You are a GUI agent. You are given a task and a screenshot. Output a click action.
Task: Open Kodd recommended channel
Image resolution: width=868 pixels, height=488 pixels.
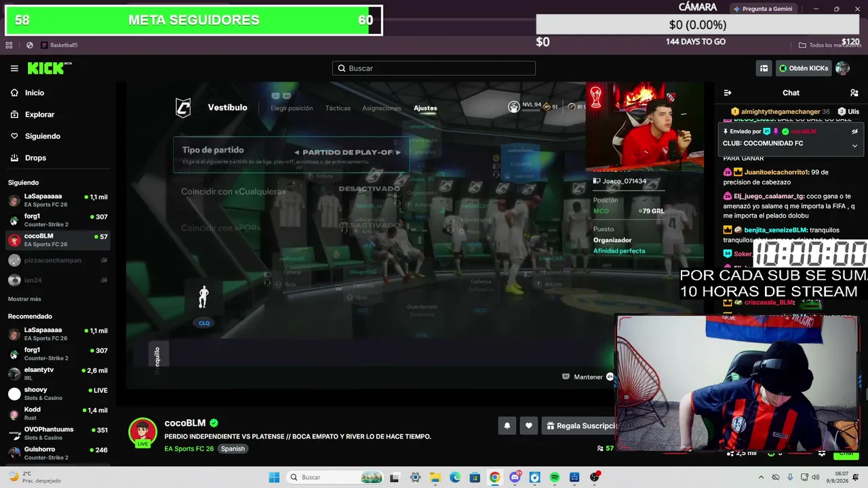click(58, 413)
